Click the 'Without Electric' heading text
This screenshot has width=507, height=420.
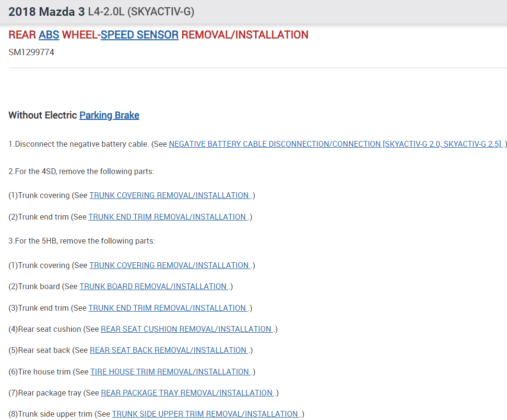tap(43, 115)
